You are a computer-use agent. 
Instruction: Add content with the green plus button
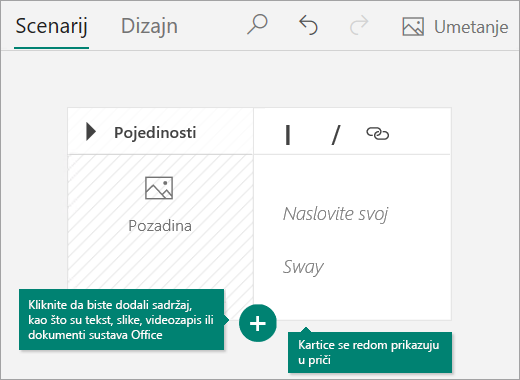coord(258,323)
